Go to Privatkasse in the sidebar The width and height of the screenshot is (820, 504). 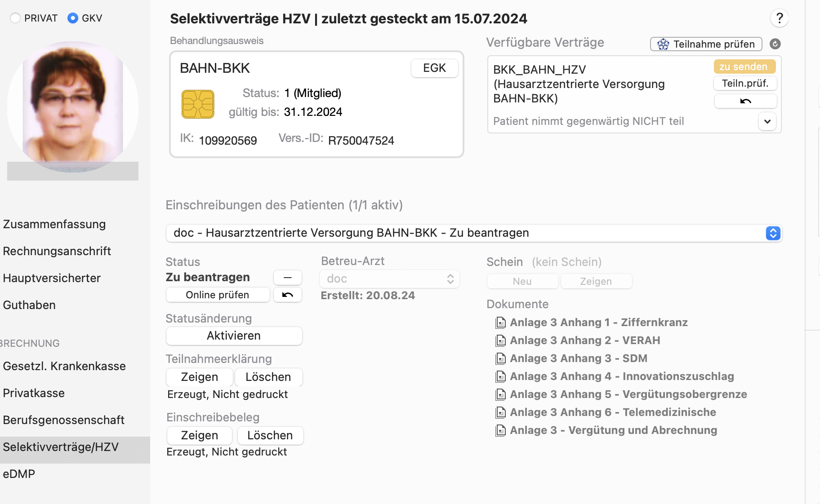point(34,393)
